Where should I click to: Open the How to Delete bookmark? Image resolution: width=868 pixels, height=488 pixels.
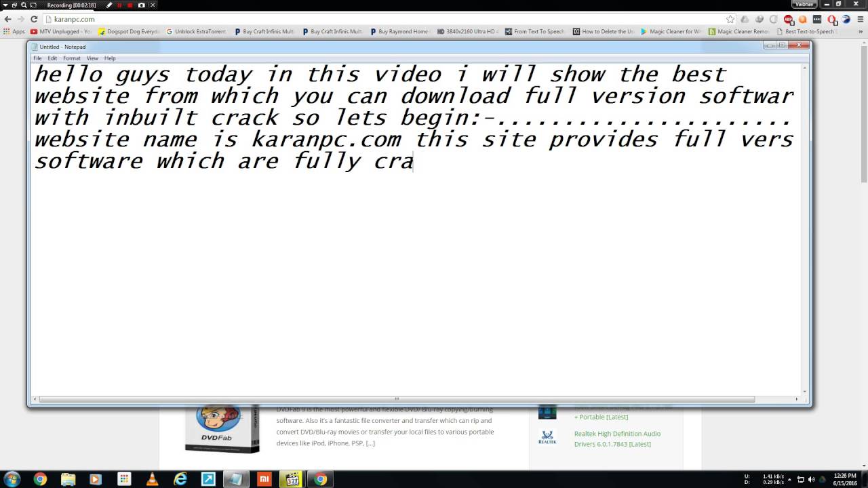pos(604,31)
